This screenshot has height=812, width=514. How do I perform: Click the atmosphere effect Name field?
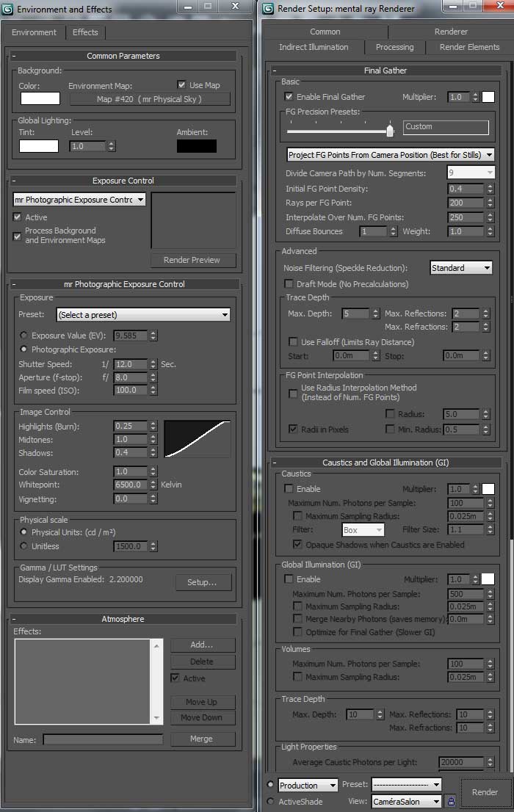pyautogui.click(x=103, y=739)
